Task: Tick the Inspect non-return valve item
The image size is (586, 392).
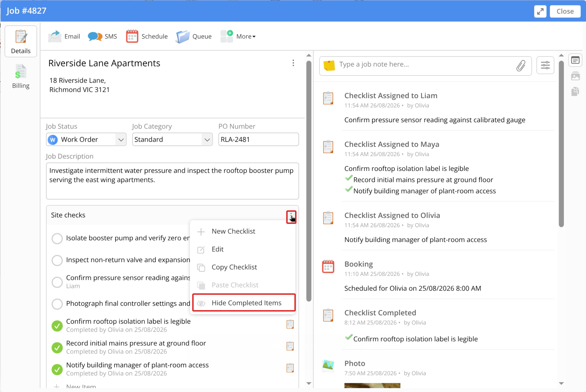Action: (57, 260)
